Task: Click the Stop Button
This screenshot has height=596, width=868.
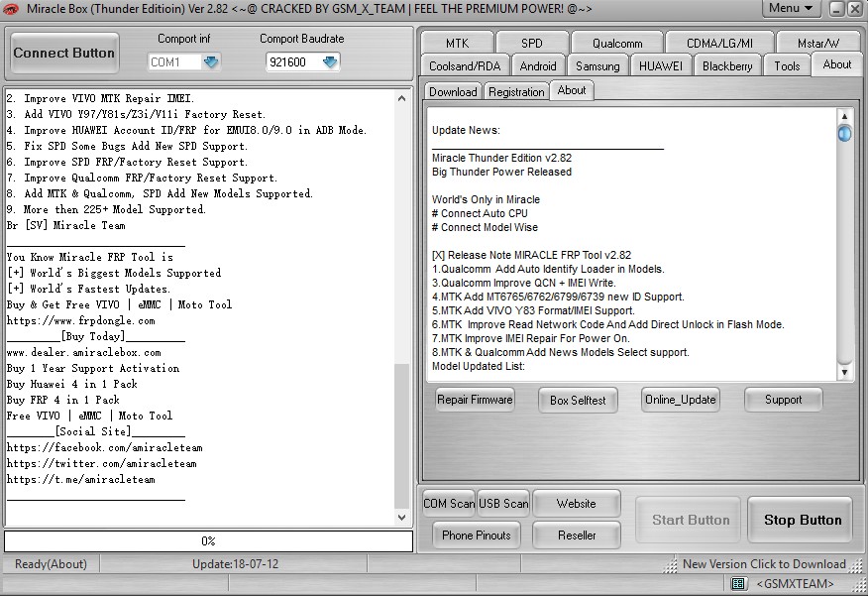Action: click(x=803, y=520)
